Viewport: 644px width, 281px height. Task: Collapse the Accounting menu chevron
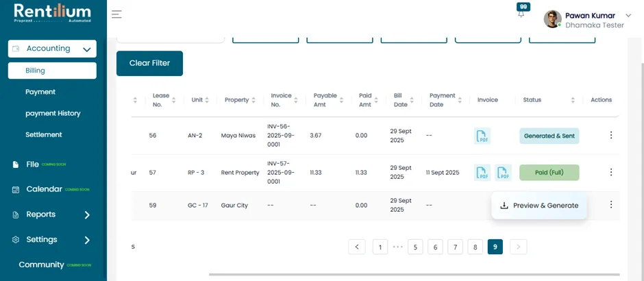point(86,49)
